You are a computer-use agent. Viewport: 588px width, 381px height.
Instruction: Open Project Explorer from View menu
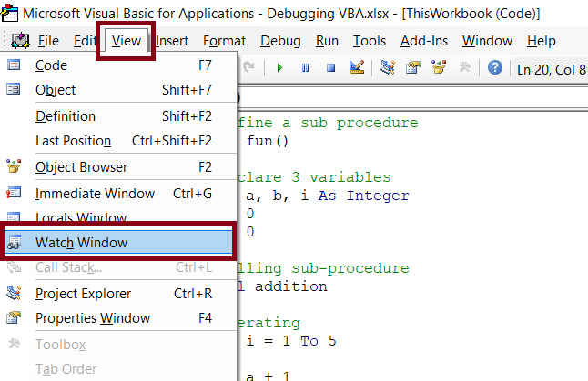[120, 294]
